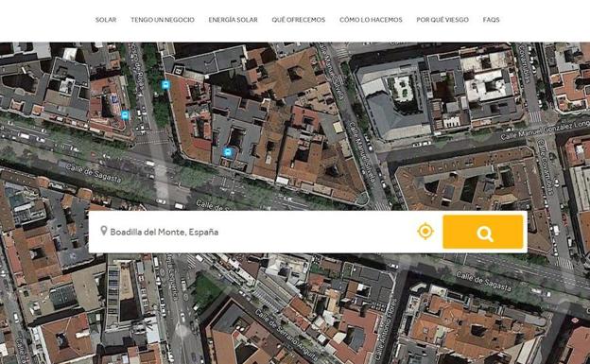Screen dimensions: 590x364
Task: Open the QUÉ OFRECEMOS page
Action: click(299, 20)
